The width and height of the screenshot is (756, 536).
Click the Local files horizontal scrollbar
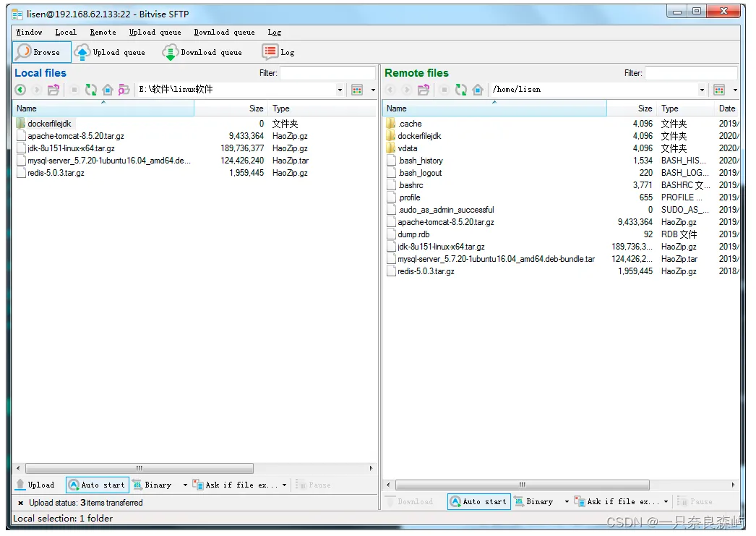(x=139, y=469)
